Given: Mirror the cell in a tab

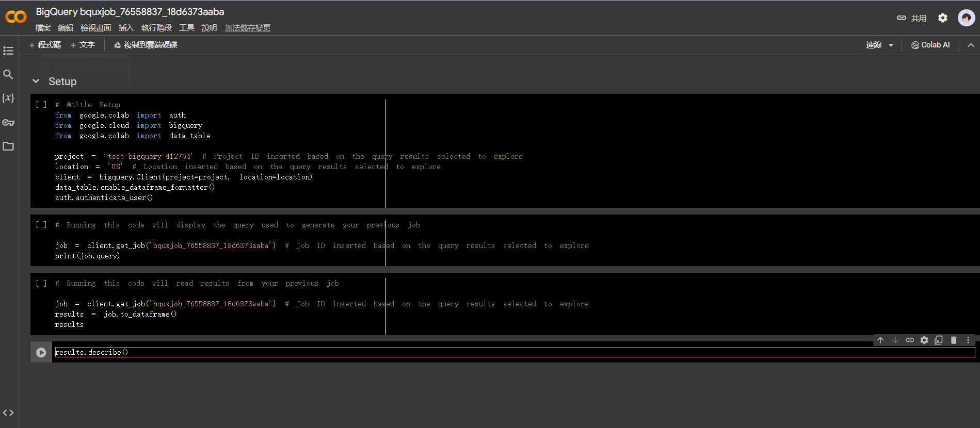Looking at the screenshot, I should click(939, 340).
